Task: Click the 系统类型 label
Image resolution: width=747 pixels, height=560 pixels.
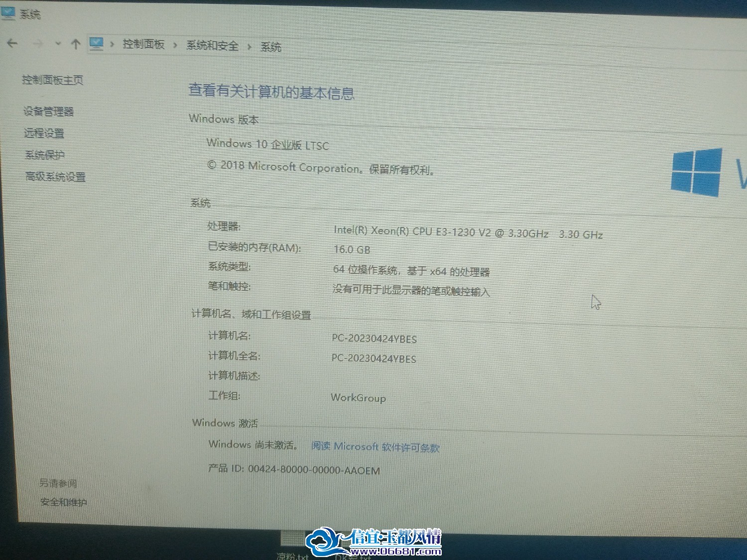Action: [x=230, y=267]
